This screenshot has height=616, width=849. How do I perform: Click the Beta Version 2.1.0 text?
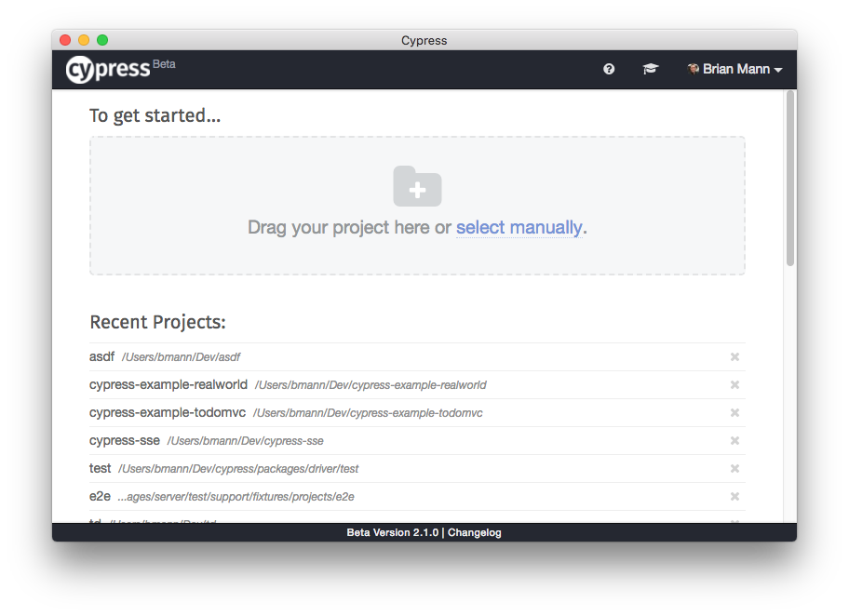pos(393,532)
